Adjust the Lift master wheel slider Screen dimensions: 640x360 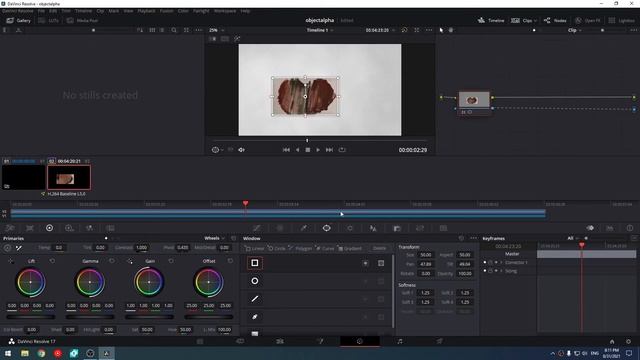click(31, 317)
